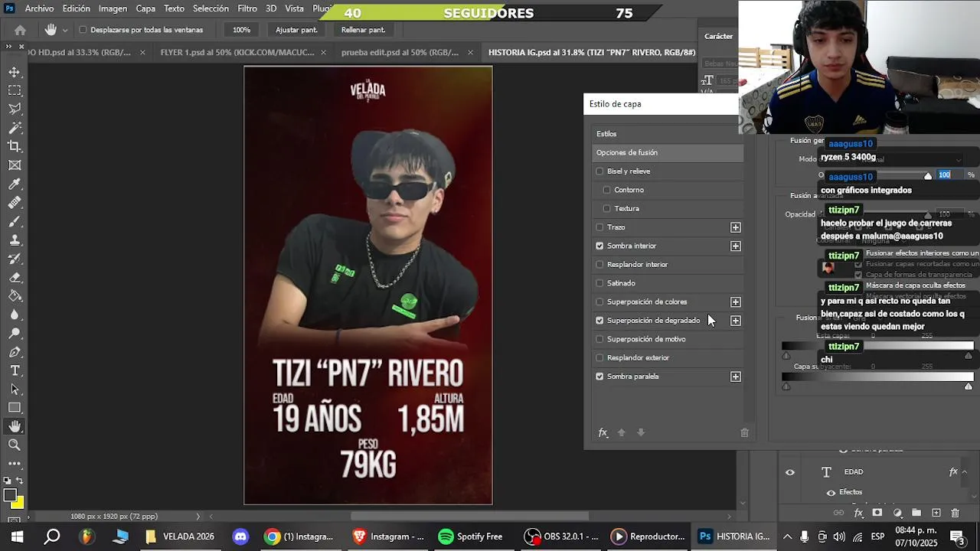This screenshot has height=551, width=980.
Task: Click the fx icon in Estilo de capa
Action: (603, 432)
